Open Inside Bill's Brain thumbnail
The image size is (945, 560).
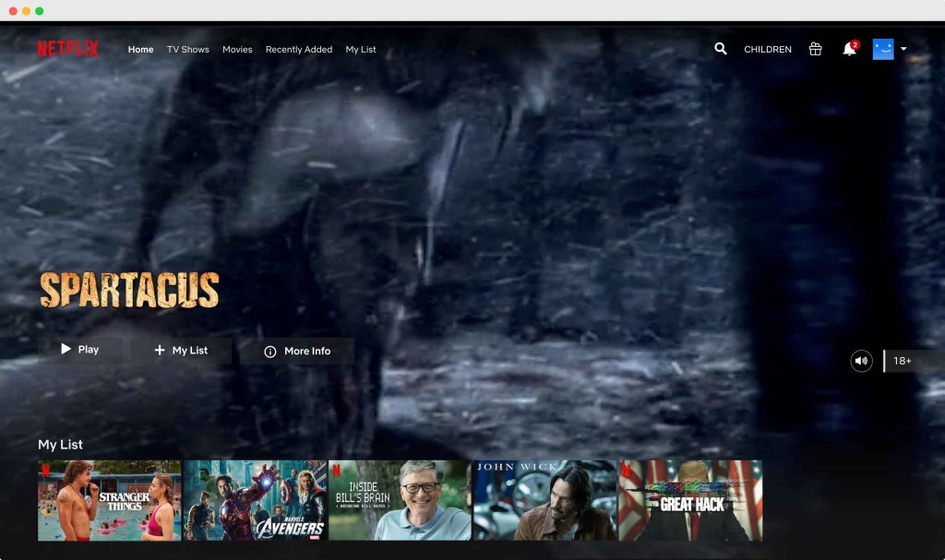click(x=400, y=500)
